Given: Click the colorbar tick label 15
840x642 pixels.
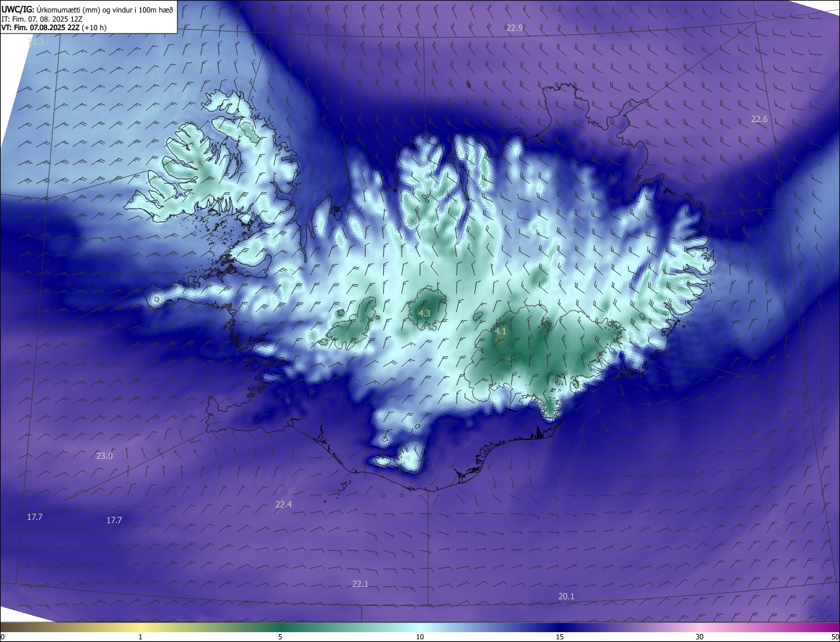Looking at the screenshot, I should coord(560,637).
